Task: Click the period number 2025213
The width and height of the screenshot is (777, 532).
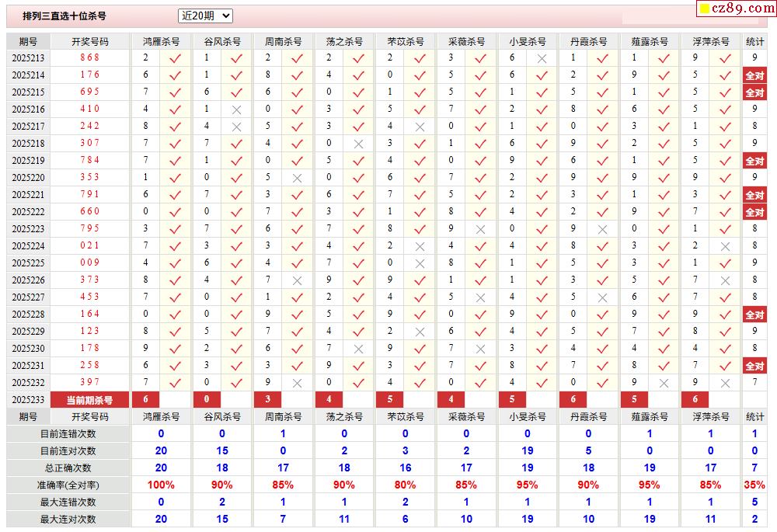Action: point(28,58)
